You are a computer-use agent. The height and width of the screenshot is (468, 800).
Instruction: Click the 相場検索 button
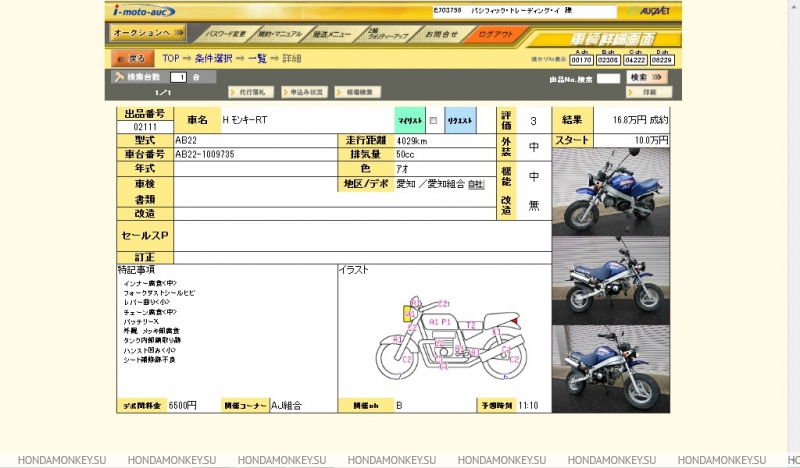coord(358,92)
